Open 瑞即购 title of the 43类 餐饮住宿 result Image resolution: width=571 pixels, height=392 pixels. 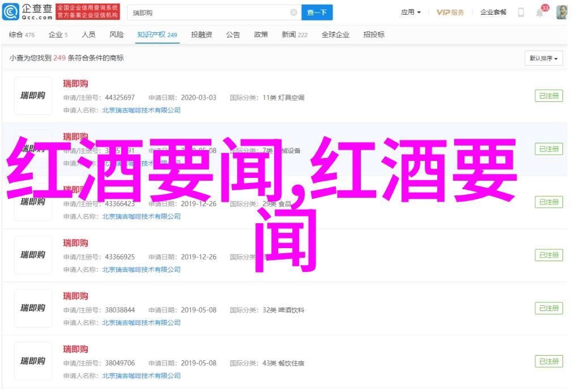click(75, 350)
